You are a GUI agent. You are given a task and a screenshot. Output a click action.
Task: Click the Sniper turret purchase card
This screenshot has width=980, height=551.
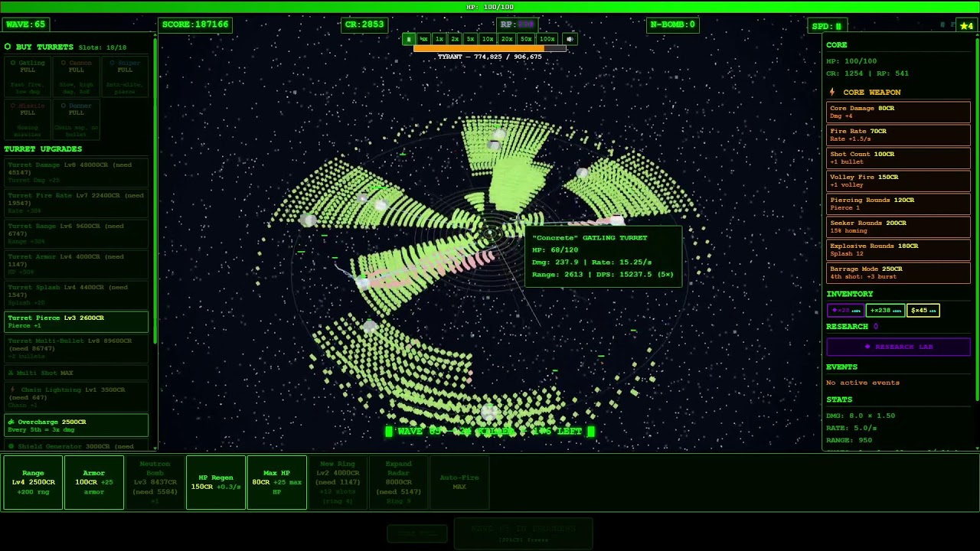pyautogui.click(x=125, y=77)
